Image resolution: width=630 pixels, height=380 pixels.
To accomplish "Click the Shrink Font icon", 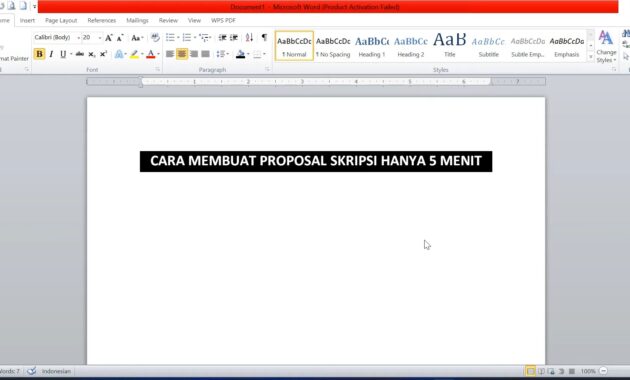I will (x=120, y=38).
